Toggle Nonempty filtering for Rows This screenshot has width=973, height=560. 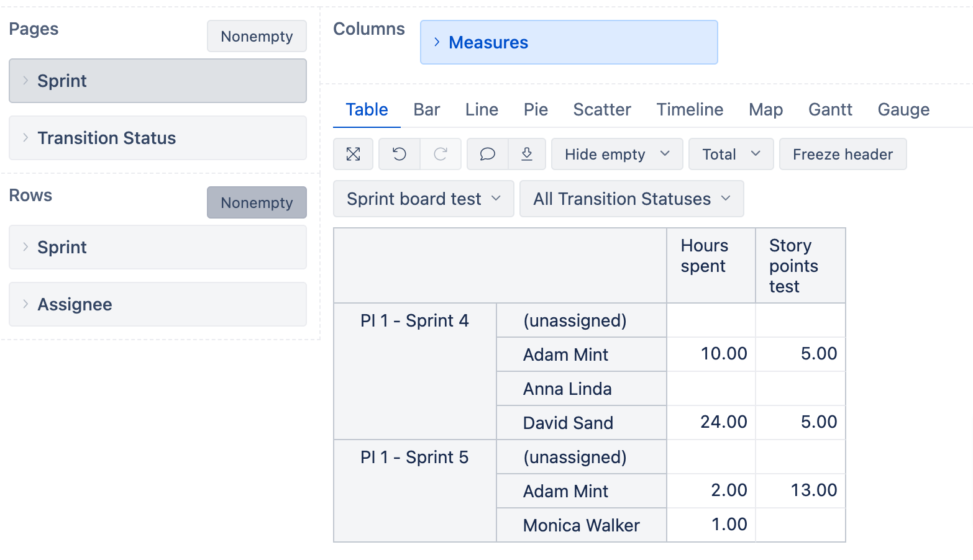tap(257, 202)
